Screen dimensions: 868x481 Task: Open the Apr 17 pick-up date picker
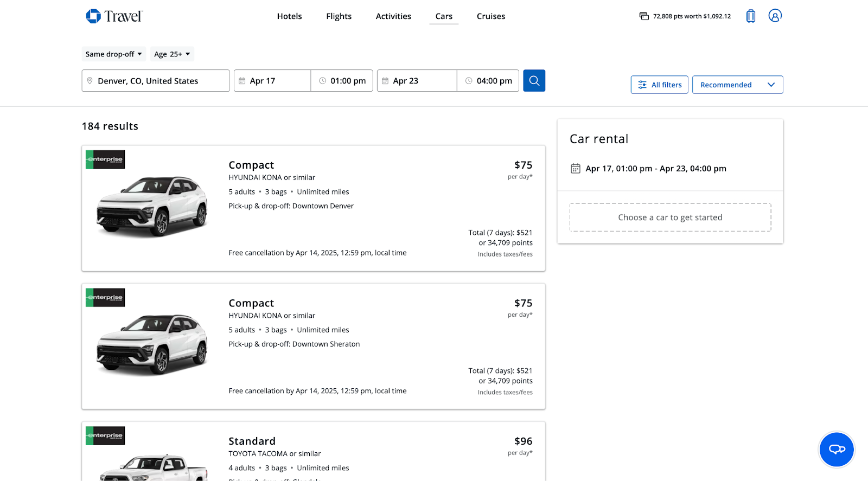[x=272, y=81]
